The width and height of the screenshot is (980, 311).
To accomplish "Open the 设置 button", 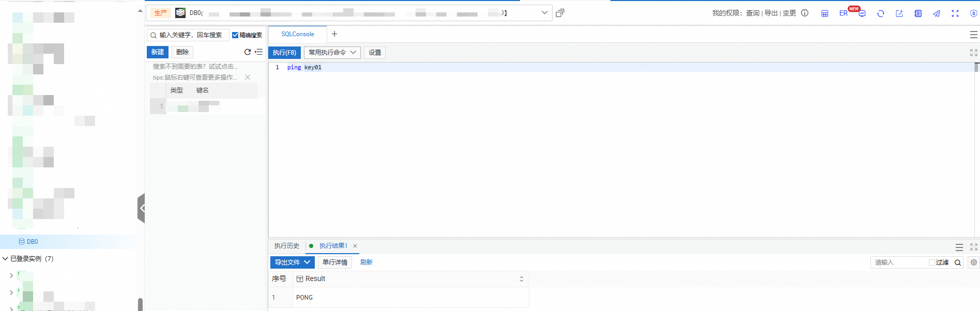I will click(375, 53).
